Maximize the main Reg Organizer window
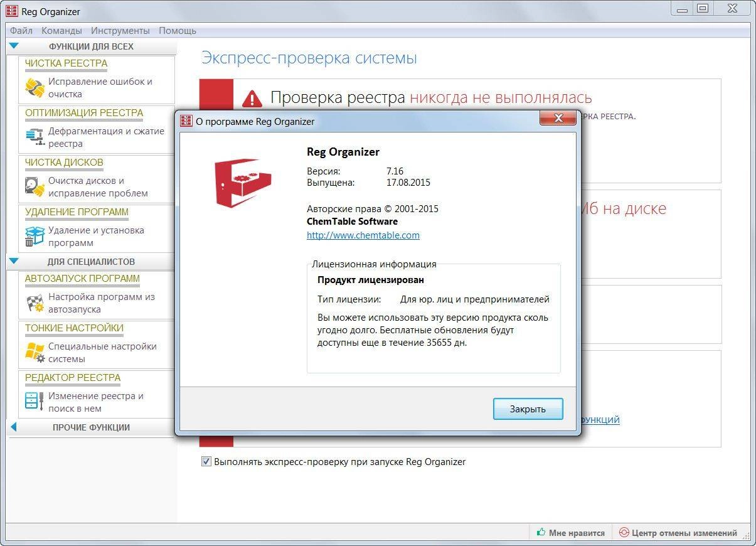 tap(702, 8)
